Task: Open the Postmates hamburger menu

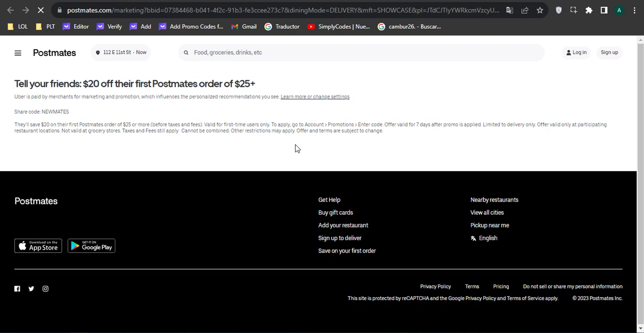Action: 18,53
